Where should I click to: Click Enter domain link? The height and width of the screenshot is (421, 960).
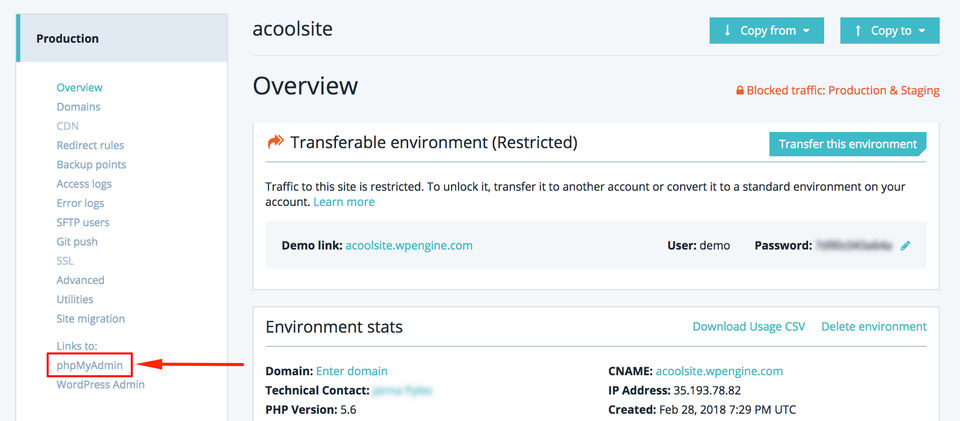(351, 371)
